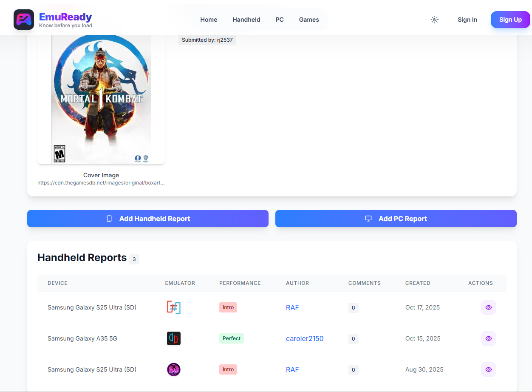Click the Add PC Report button
The height and width of the screenshot is (392, 532).
point(396,219)
